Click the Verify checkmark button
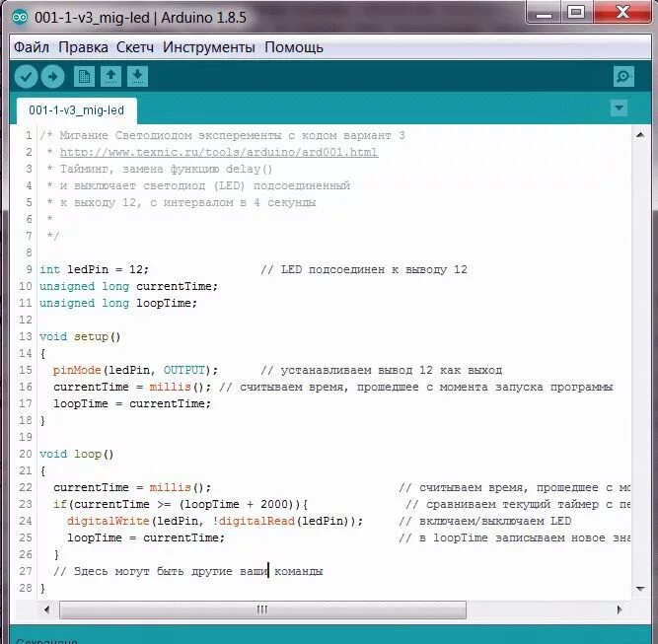This screenshot has width=658, height=644. pos(26,77)
